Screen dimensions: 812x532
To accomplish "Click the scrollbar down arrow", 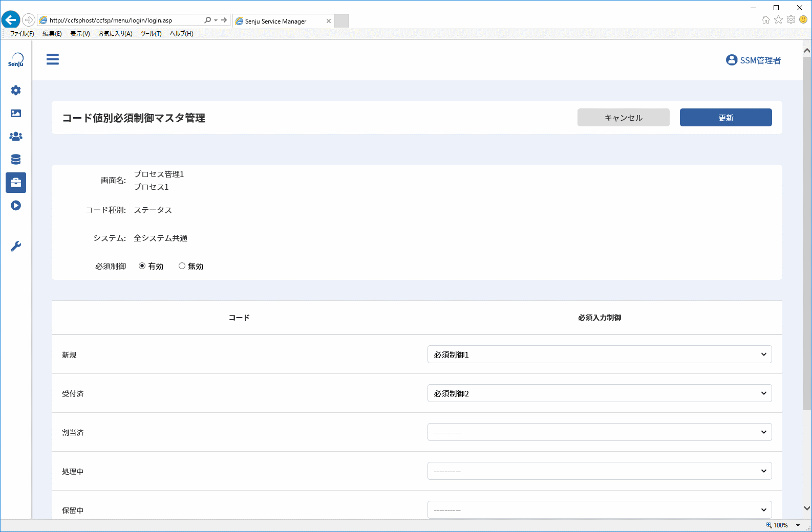I will pos(807,508).
